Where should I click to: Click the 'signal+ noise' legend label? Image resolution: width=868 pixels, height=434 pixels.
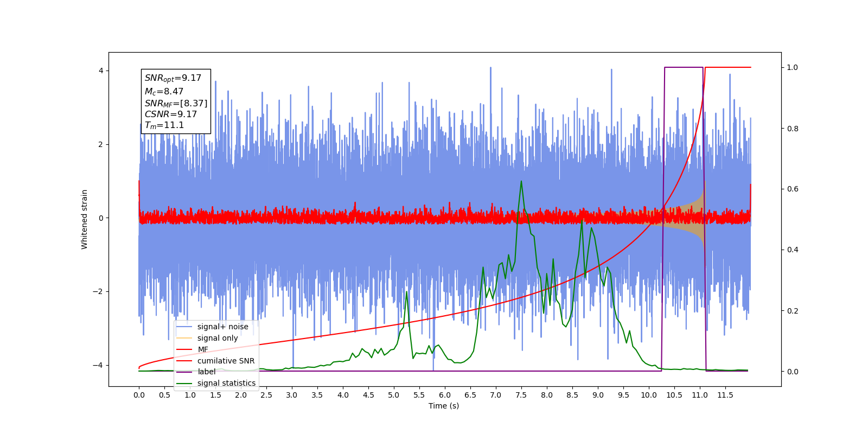(222, 327)
